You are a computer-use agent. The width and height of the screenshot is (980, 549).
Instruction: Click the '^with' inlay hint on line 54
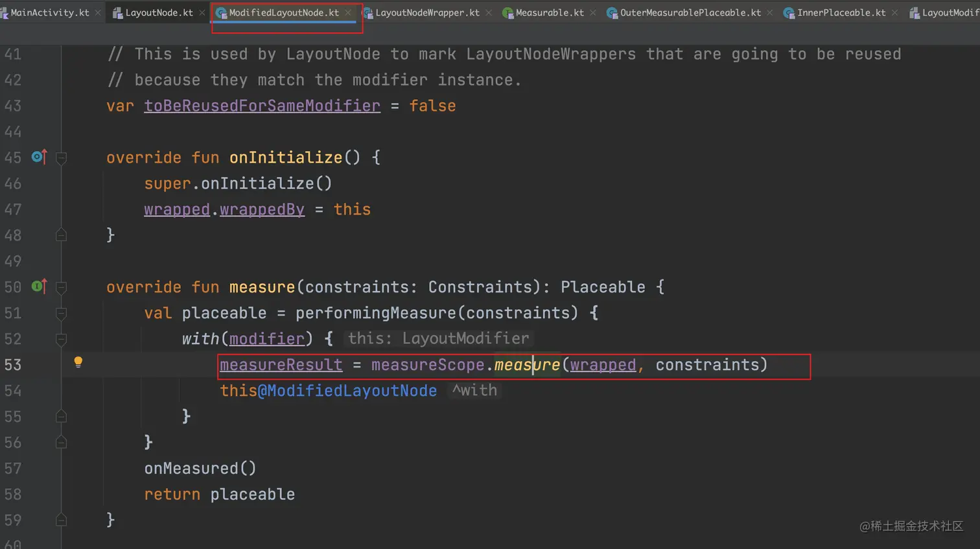point(474,390)
